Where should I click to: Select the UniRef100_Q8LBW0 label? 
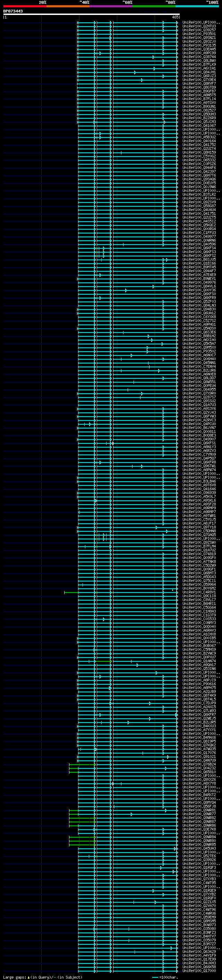(x=199, y=61)
